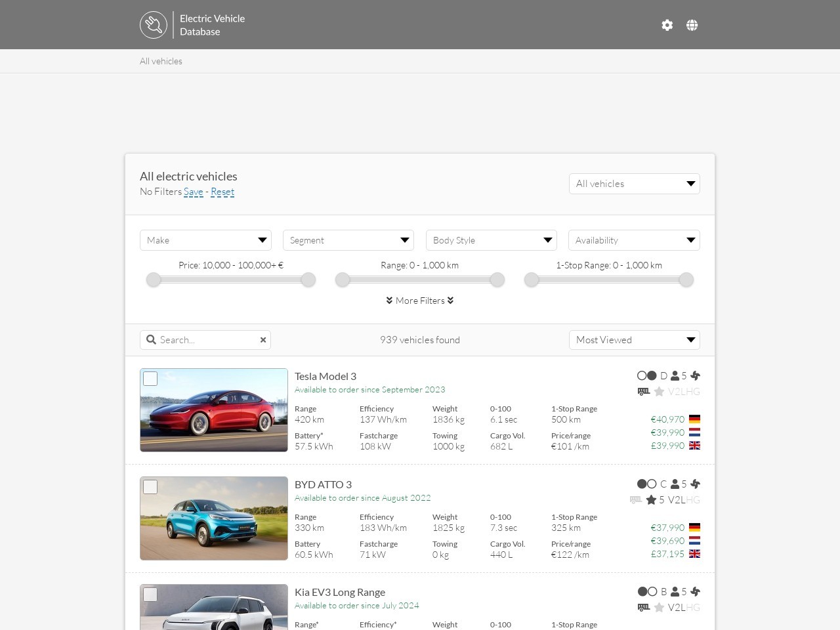Click the "939 vehicles found" text
Image resolution: width=840 pixels, height=630 pixels.
click(x=420, y=340)
